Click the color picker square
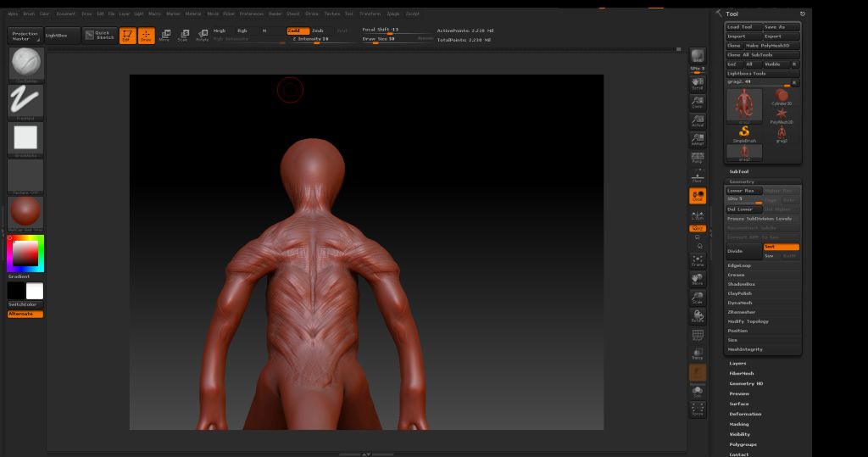This screenshot has height=457, width=868. click(25, 254)
